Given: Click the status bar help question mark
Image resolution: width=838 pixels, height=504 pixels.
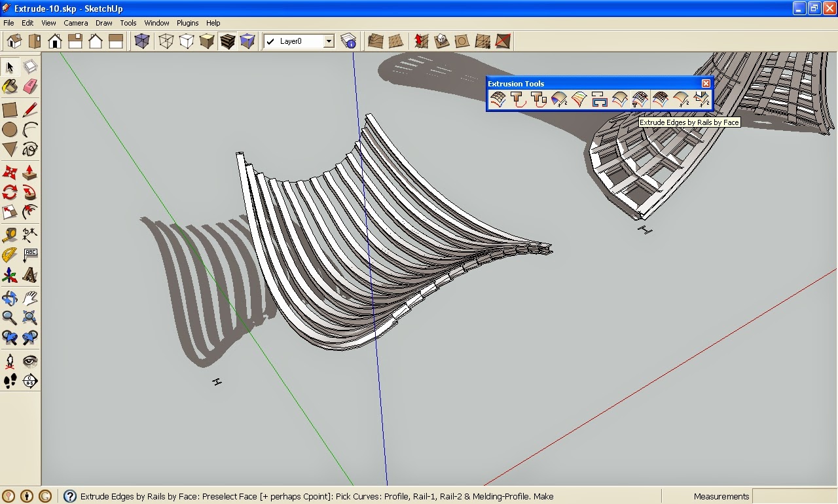Looking at the screenshot, I should click(69, 497).
